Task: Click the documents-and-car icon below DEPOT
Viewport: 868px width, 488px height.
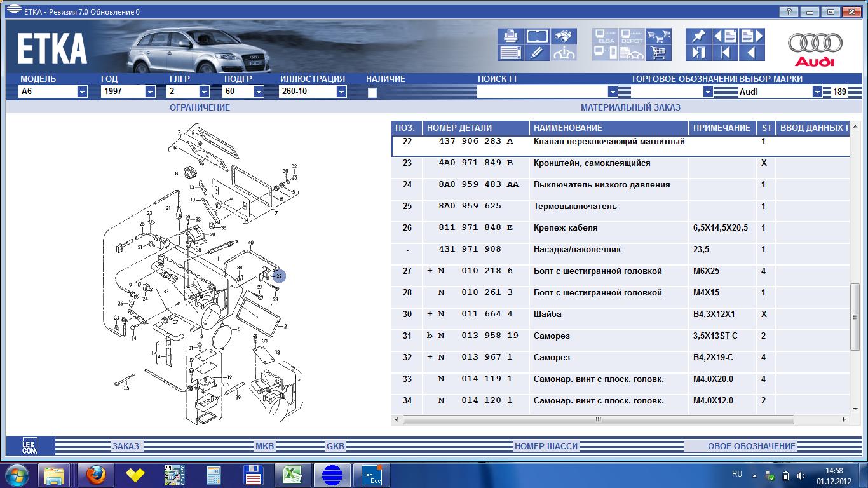Action: pyautogui.click(x=632, y=53)
